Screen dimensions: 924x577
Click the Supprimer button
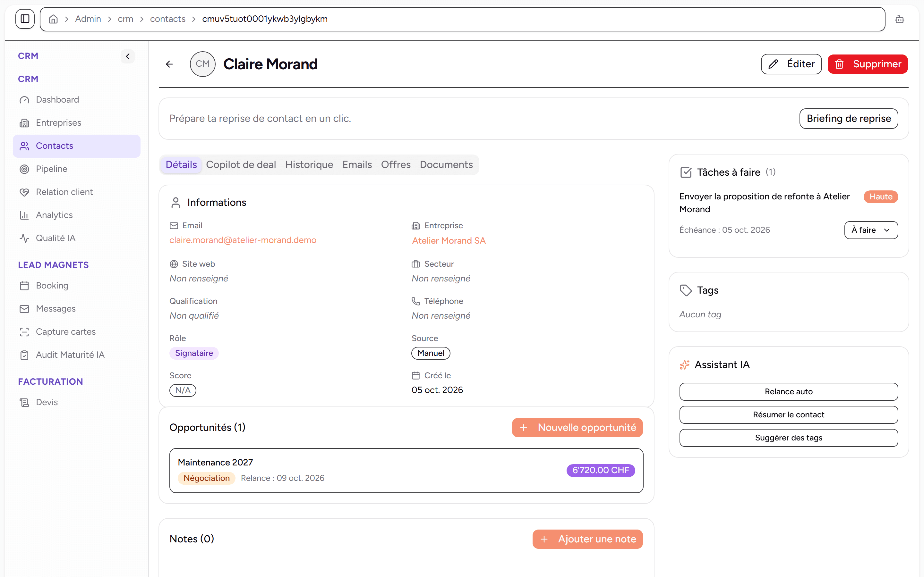[868, 64]
